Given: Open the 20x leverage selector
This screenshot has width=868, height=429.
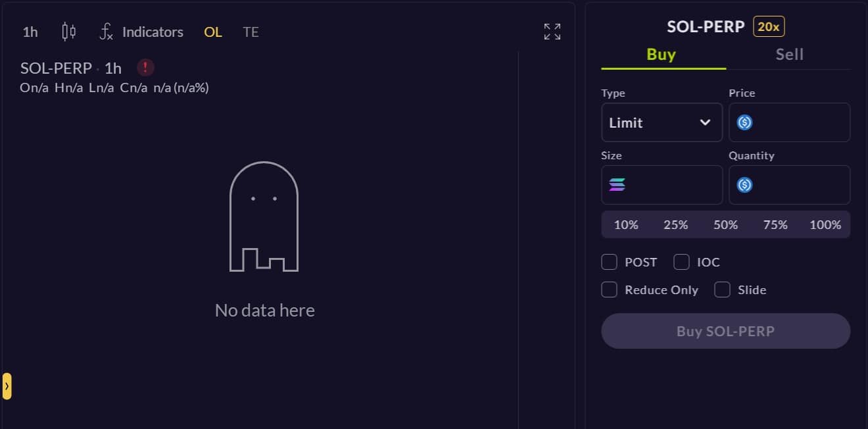Looking at the screenshot, I should 769,27.
